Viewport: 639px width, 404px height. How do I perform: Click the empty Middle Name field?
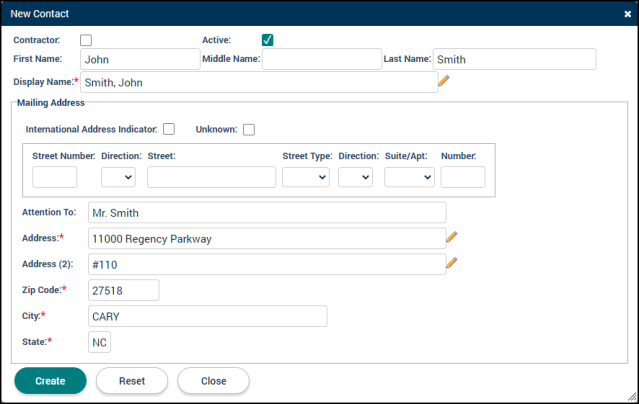click(322, 59)
